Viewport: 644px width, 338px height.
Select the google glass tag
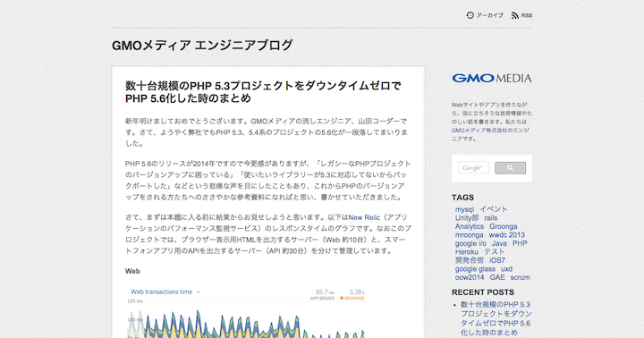475,269
